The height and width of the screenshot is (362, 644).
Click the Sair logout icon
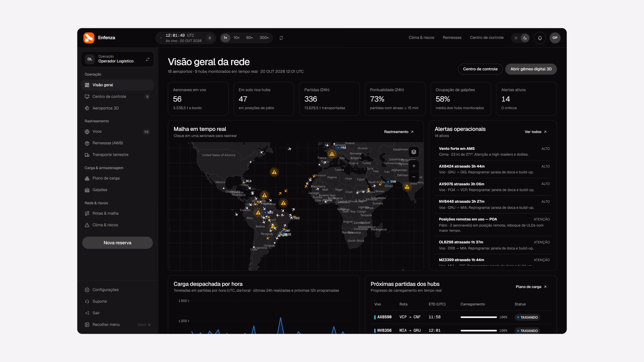coord(87,313)
